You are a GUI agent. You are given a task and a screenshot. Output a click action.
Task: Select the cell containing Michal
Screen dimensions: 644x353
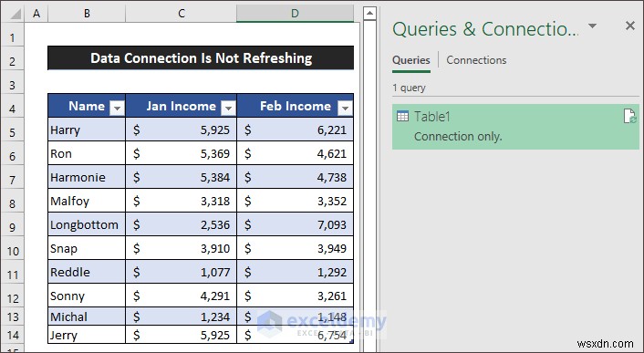coord(87,317)
